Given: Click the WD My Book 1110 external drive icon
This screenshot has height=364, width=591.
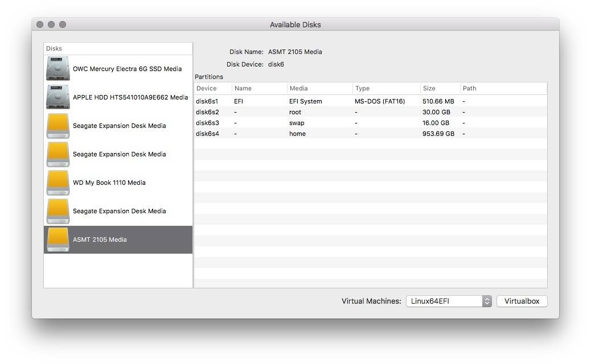Looking at the screenshot, I should pyautogui.click(x=58, y=183).
